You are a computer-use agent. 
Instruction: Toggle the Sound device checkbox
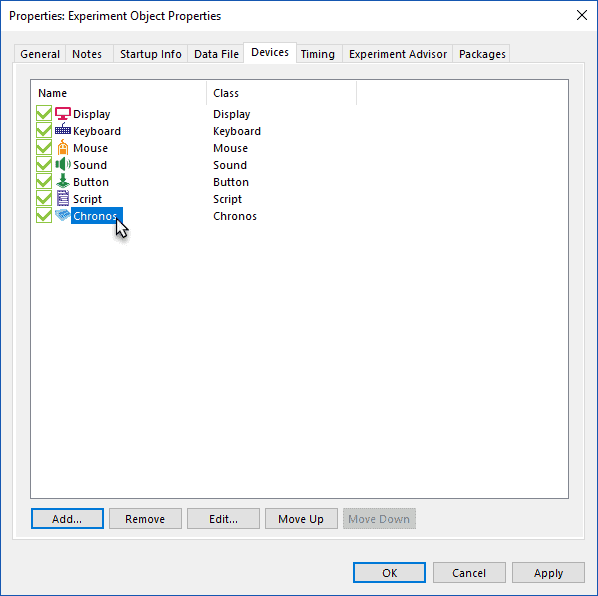click(44, 164)
